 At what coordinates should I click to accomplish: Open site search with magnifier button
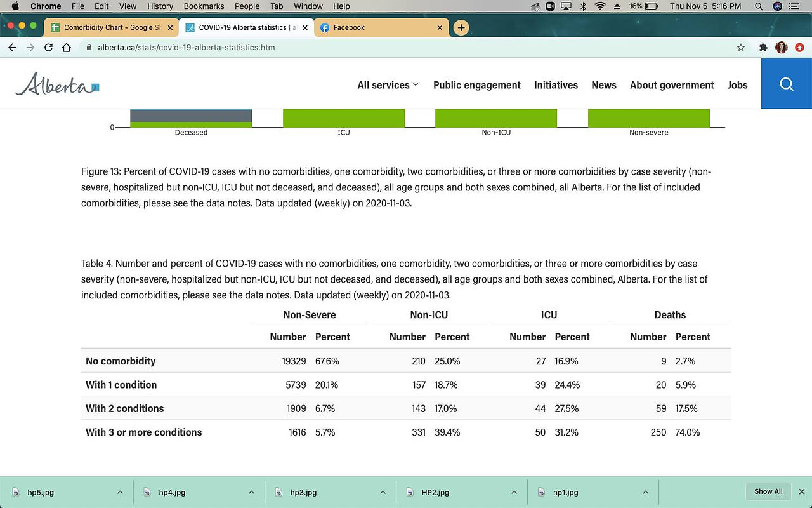pos(787,84)
